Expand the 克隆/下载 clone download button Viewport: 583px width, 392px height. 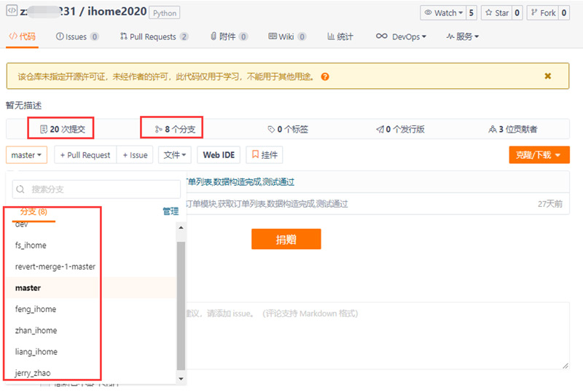coord(539,154)
